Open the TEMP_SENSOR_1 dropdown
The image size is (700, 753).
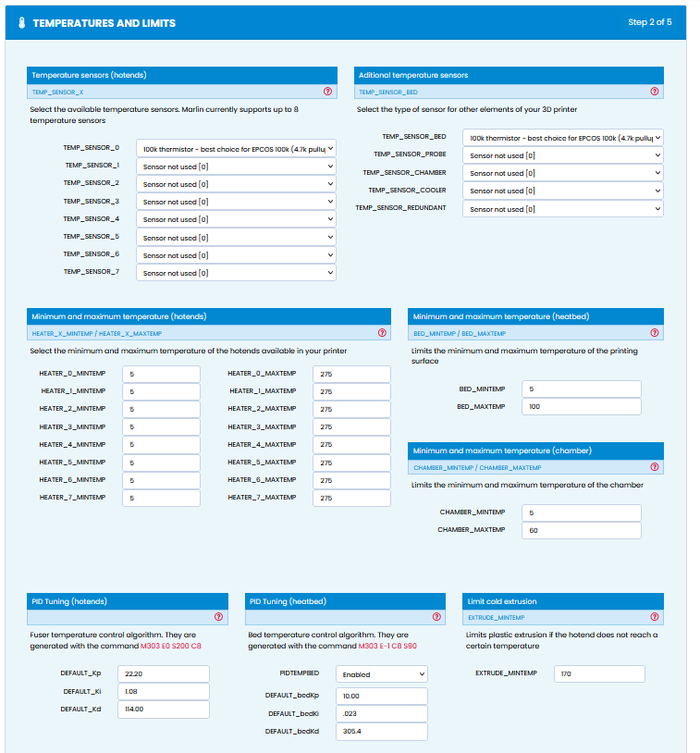click(236, 167)
